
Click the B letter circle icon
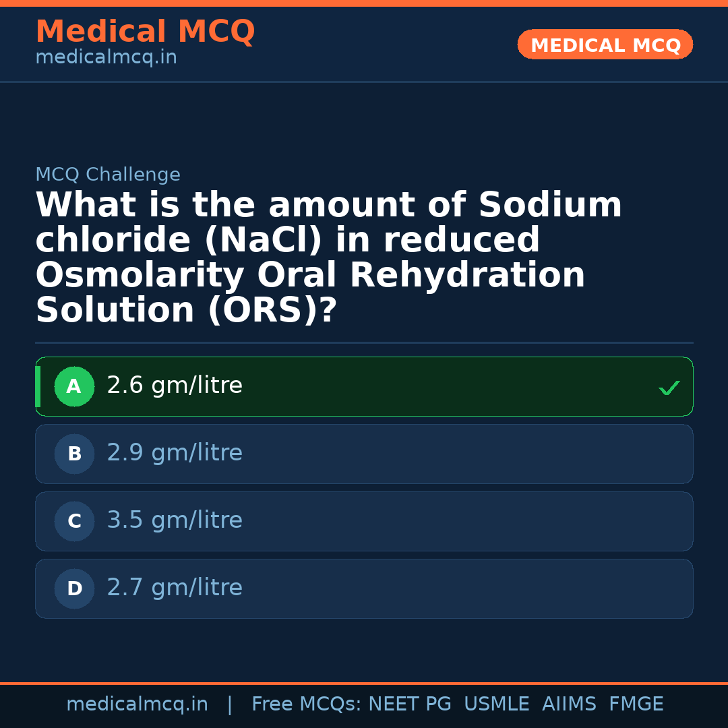tap(74, 454)
